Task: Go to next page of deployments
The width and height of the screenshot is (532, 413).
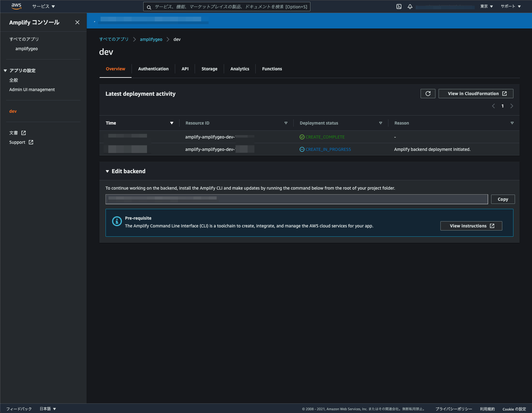Action: coord(512,106)
